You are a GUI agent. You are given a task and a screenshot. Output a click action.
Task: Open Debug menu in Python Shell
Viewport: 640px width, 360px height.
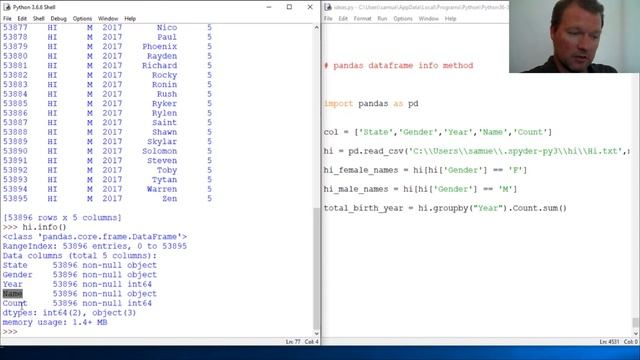coord(58,19)
